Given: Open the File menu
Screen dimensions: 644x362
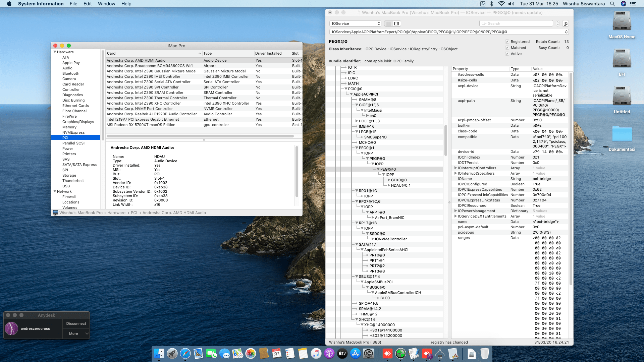Looking at the screenshot, I should click(x=73, y=4).
